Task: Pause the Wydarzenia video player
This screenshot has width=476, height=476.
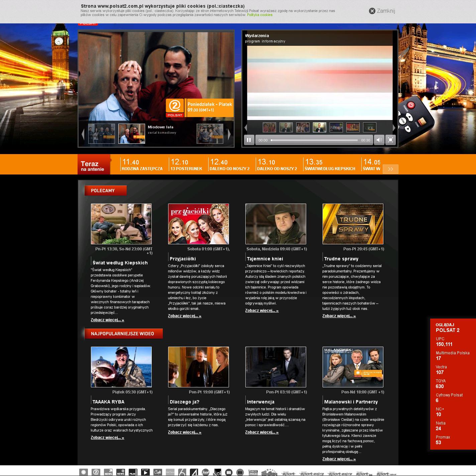Action: coord(249,140)
